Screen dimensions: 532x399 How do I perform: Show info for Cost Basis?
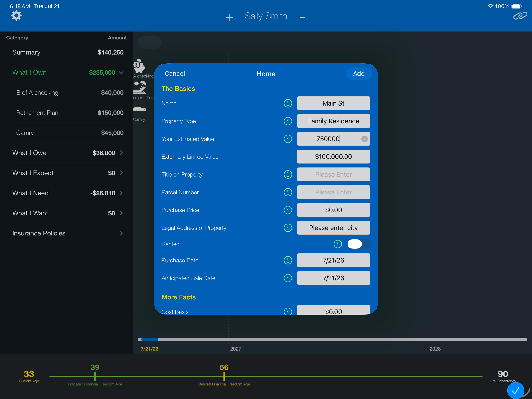[x=288, y=311]
